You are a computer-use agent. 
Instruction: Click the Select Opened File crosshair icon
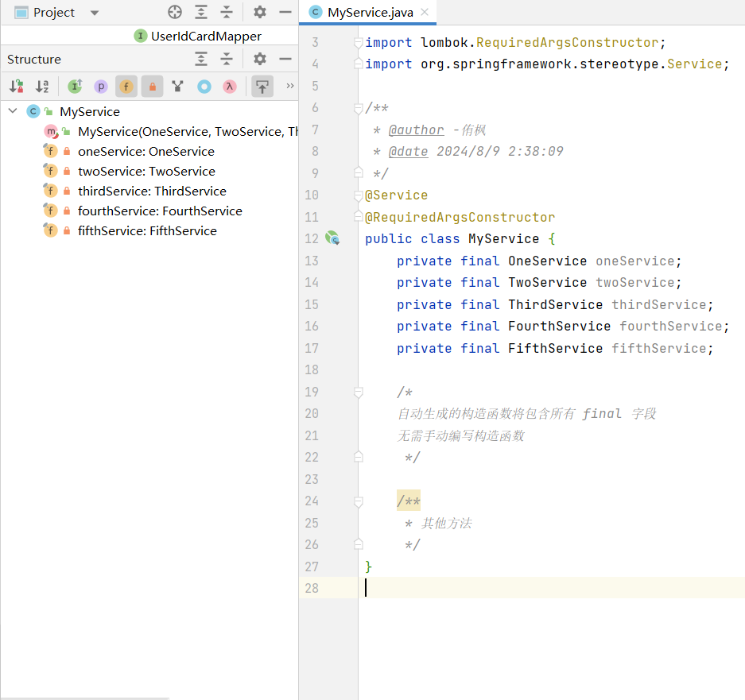(175, 12)
